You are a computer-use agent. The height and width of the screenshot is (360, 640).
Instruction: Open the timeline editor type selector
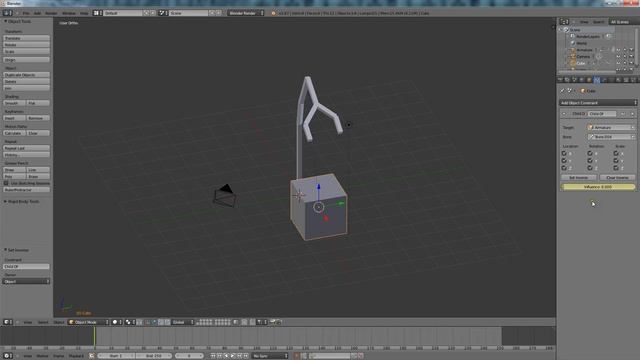click(x=8, y=356)
